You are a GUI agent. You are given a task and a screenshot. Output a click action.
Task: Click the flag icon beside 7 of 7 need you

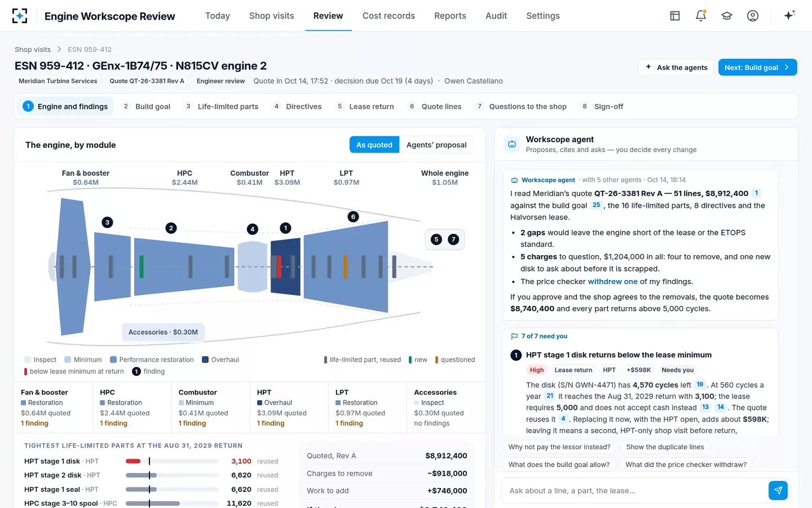click(x=514, y=336)
